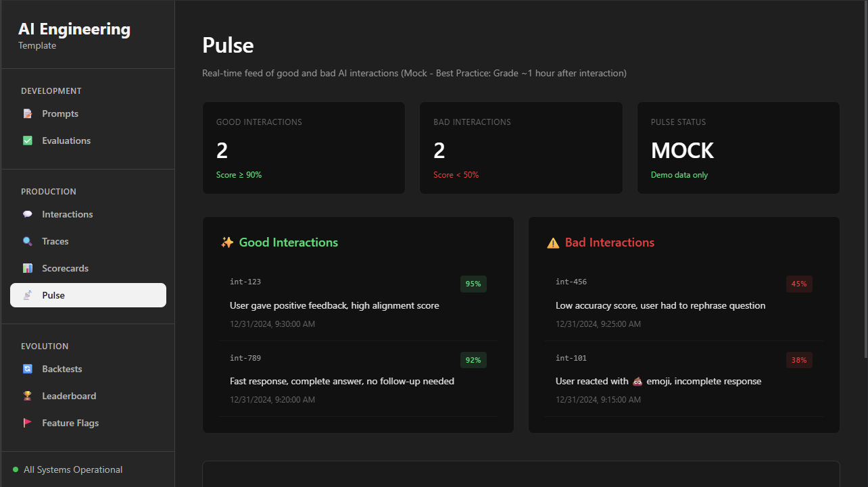The width and height of the screenshot is (868, 487).
Task: Click the MOCK pulse status card
Action: [738, 148]
